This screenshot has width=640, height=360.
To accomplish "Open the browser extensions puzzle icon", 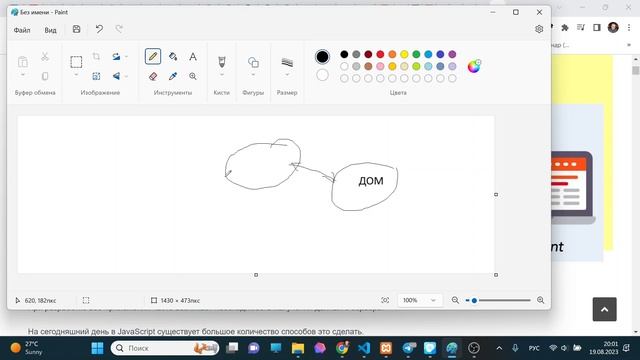I will coord(565,27).
